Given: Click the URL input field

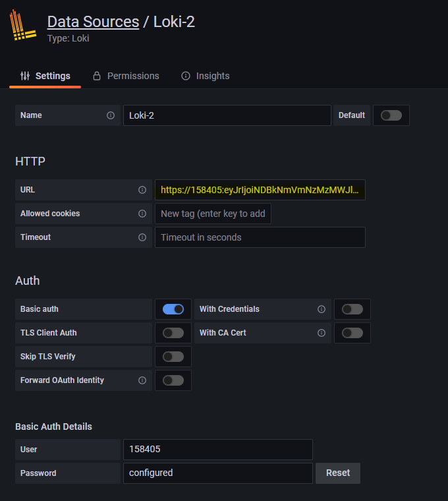Looking at the screenshot, I should 260,190.
